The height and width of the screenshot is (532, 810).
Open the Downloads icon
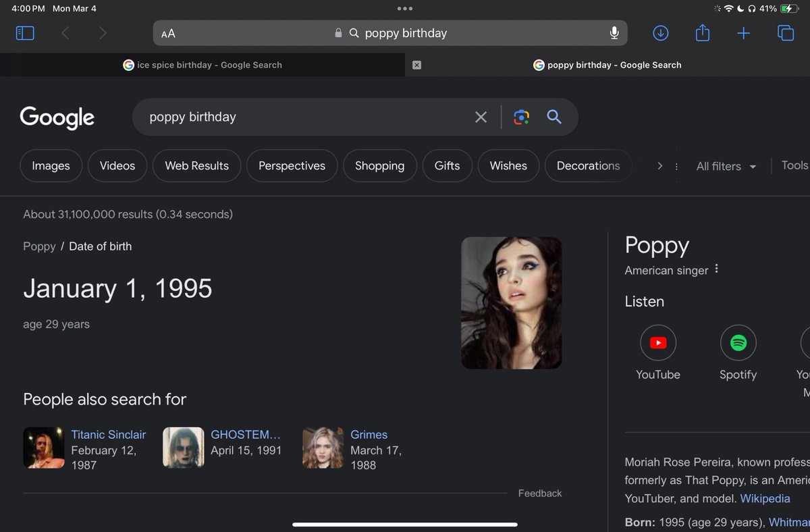point(661,32)
